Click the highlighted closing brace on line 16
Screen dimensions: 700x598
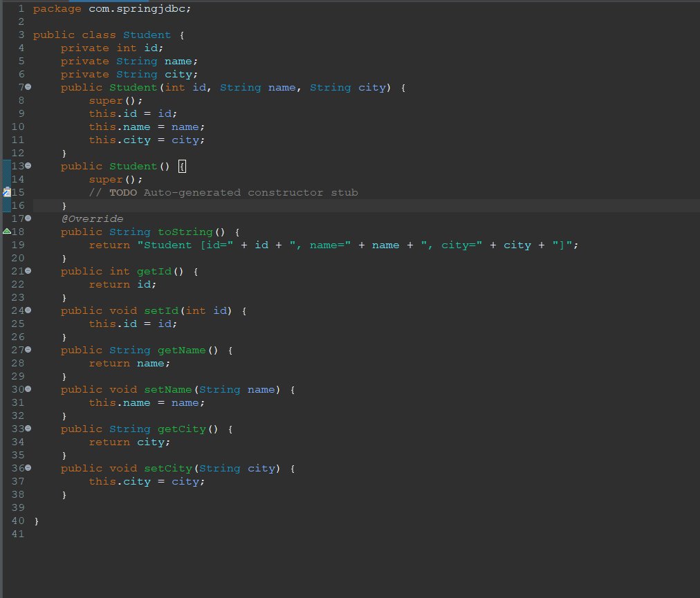click(64, 205)
